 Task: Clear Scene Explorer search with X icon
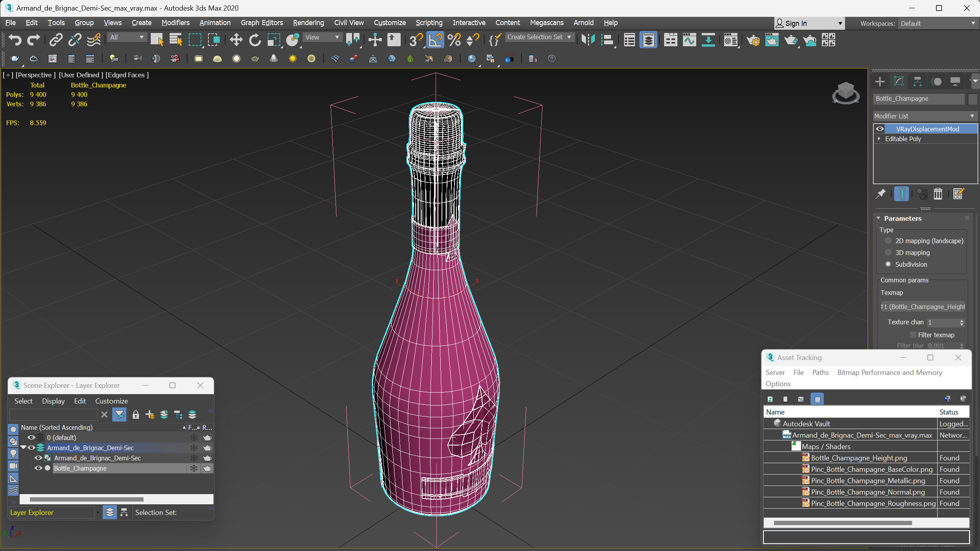click(104, 415)
